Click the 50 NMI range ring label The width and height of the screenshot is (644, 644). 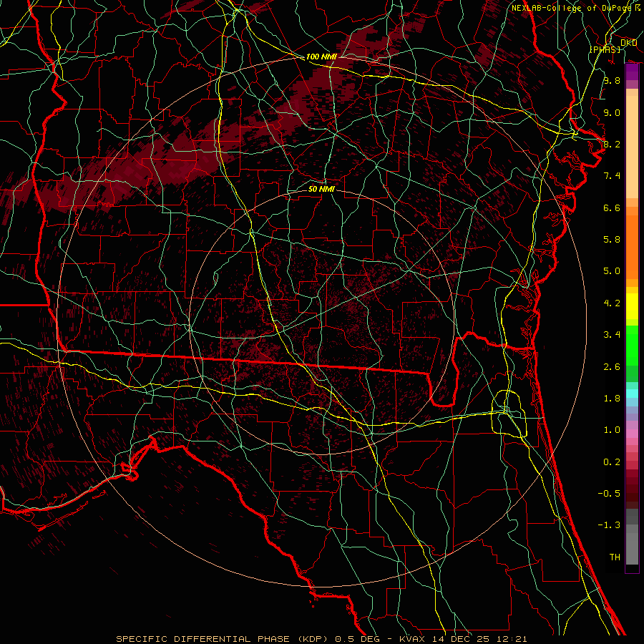(322, 190)
